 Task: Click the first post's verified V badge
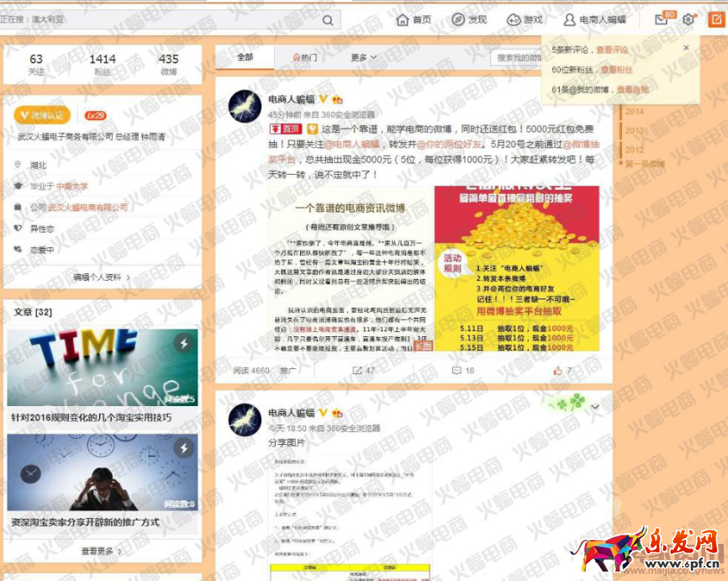tap(323, 99)
